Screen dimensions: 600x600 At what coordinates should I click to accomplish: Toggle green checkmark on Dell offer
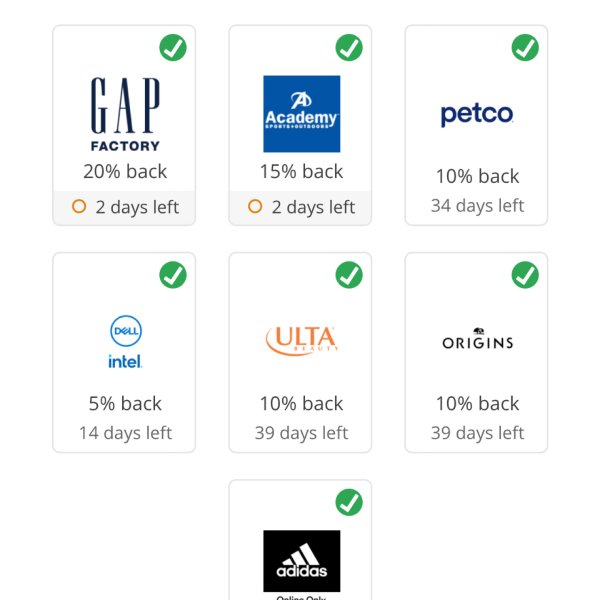pos(173,275)
